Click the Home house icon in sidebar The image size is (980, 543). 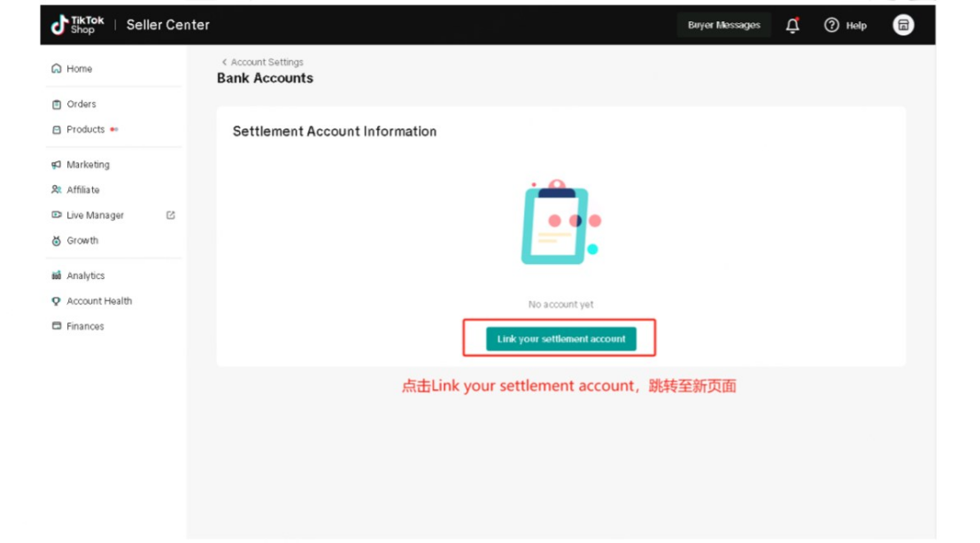tap(57, 69)
